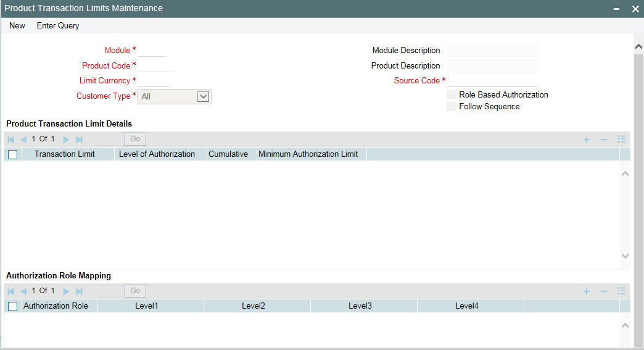Open single view for Product Transaction Limit Details
The image size is (644, 350).
(621, 140)
